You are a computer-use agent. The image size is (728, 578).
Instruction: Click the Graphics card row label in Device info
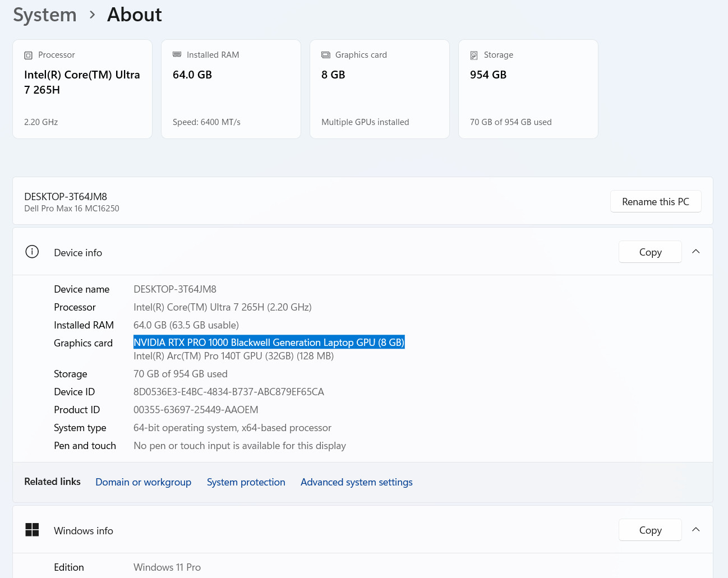[x=83, y=343]
